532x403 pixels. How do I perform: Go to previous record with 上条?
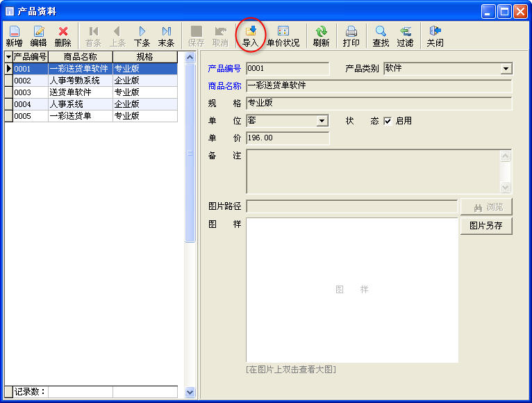pos(117,36)
